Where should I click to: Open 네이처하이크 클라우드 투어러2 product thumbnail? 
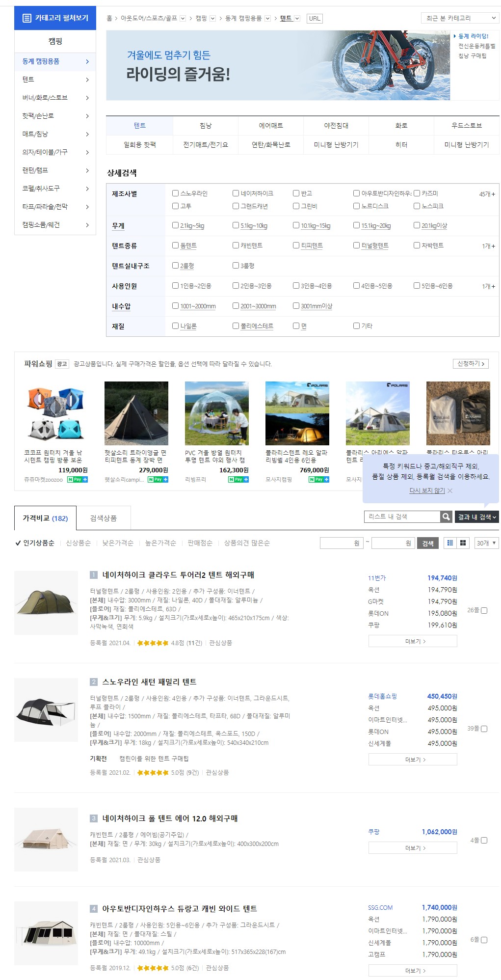point(46,603)
